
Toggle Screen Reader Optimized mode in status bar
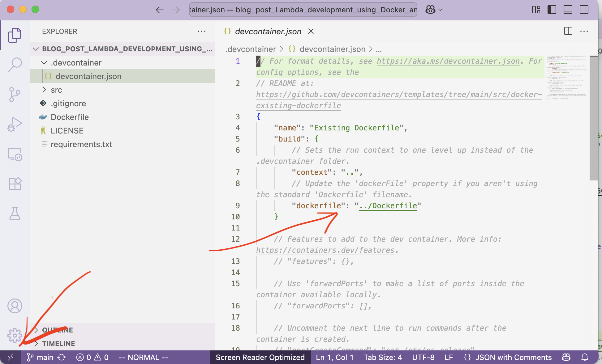260,358
